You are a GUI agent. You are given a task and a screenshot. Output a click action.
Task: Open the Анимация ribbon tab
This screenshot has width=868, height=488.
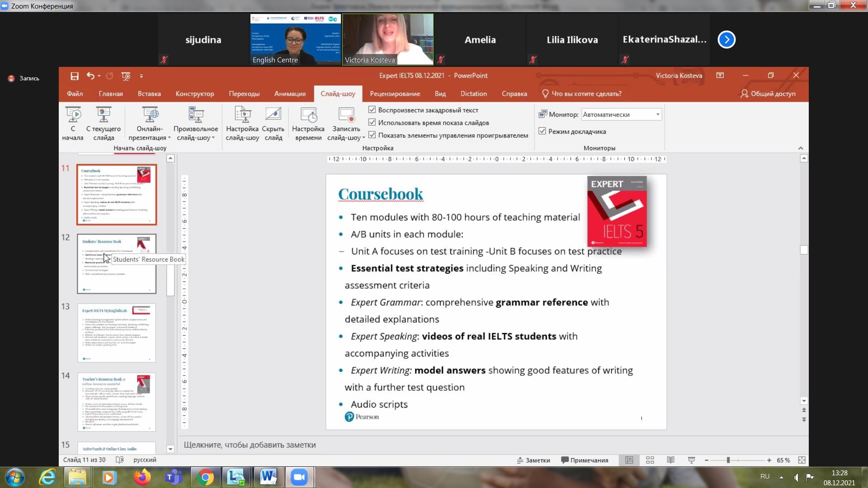(x=290, y=94)
